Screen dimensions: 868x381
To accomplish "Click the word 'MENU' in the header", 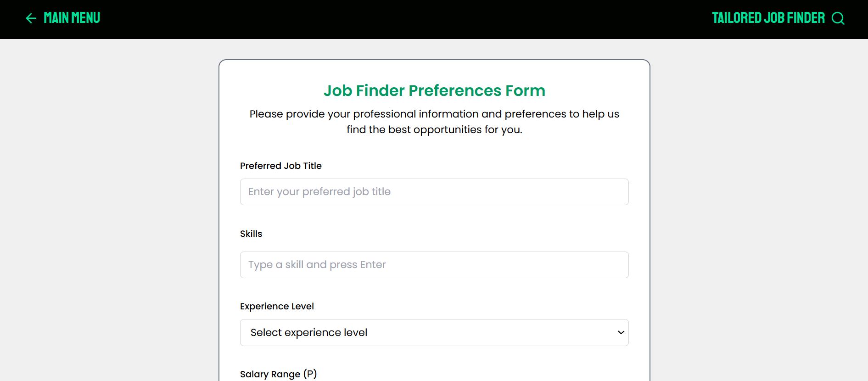I will coord(85,18).
